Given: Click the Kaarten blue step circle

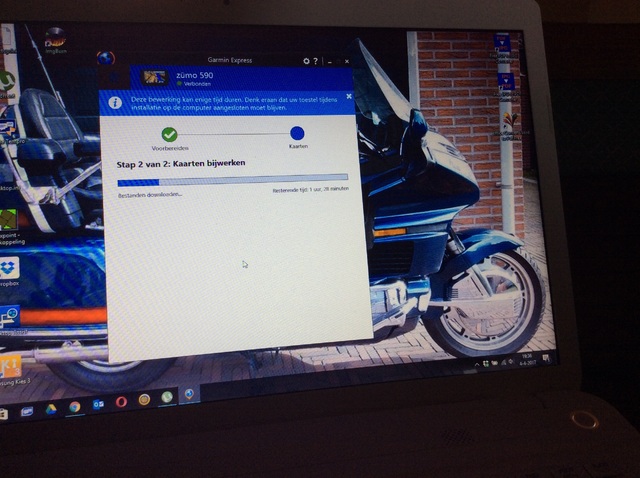Looking at the screenshot, I should (297, 133).
